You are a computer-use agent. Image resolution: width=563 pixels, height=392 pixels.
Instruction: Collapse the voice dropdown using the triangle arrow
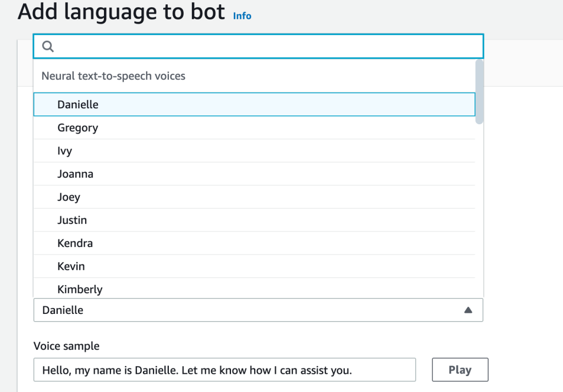[x=468, y=310]
